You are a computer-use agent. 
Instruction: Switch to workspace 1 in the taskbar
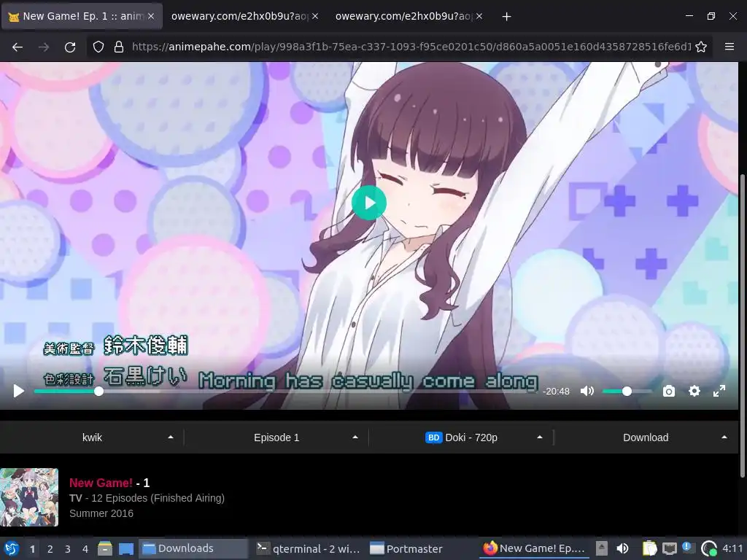[x=32, y=549]
